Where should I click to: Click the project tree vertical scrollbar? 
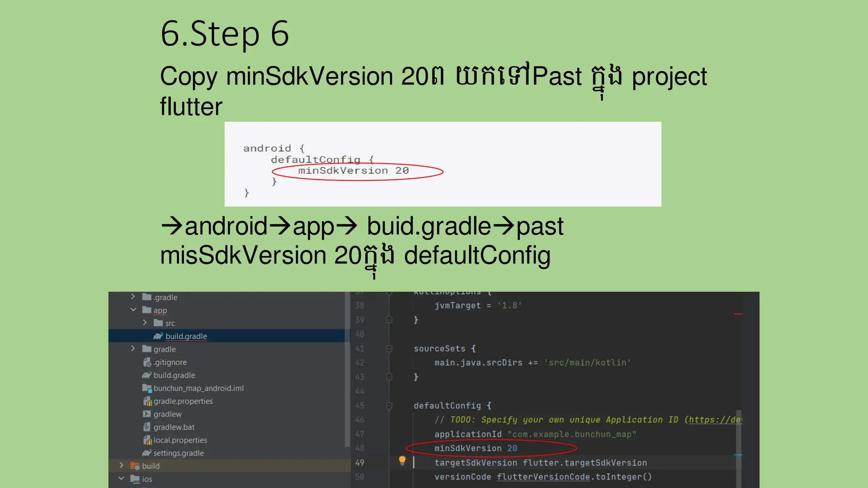point(348,370)
